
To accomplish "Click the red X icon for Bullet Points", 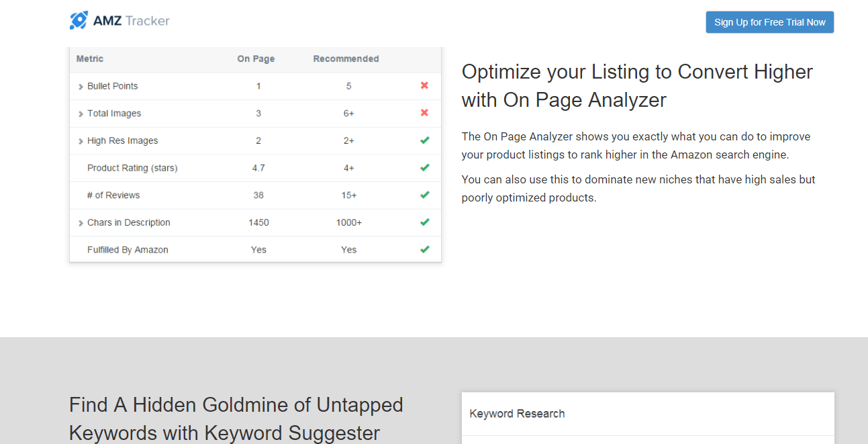I will coord(424,85).
